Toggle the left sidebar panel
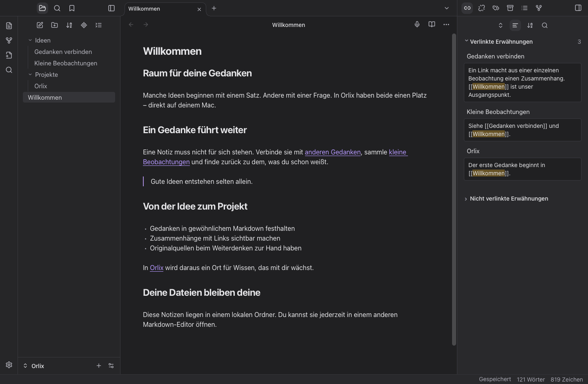 (111, 8)
